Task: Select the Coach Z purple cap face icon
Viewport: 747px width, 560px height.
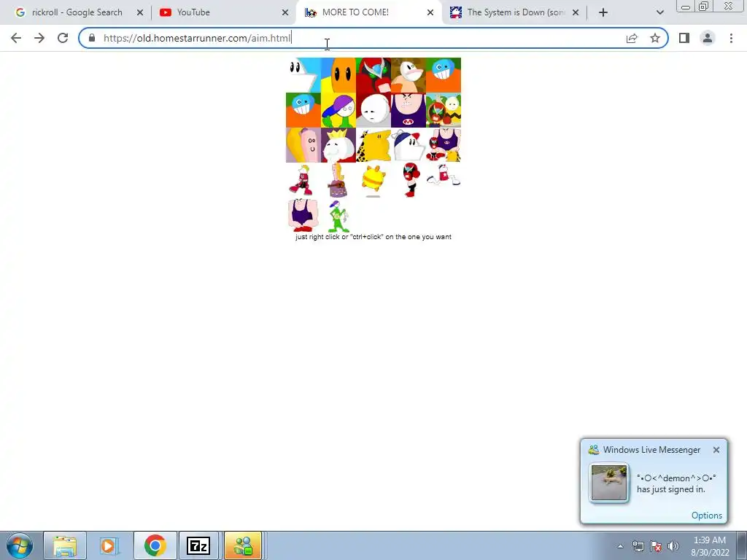Action: click(338, 111)
